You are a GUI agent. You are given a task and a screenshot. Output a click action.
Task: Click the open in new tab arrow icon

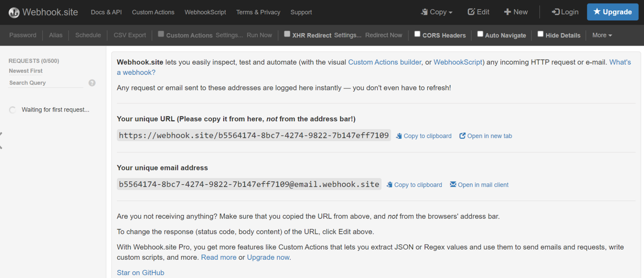462,135
